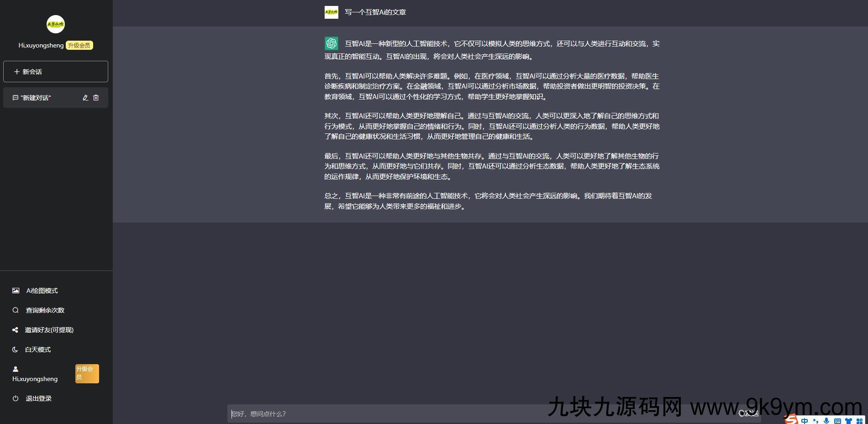Open Ai绘图模式 from the sidebar
868x424 pixels.
click(x=35, y=291)
